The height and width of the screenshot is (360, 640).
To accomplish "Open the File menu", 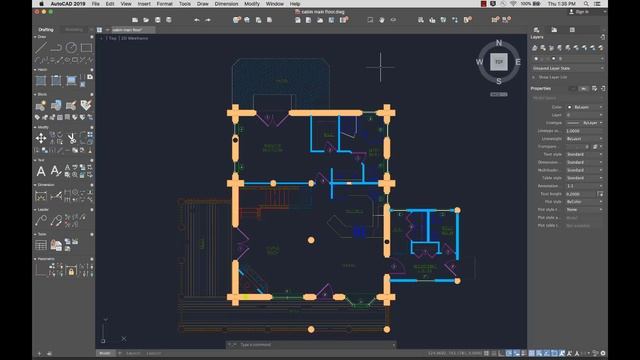I will (x=96, y=4).
